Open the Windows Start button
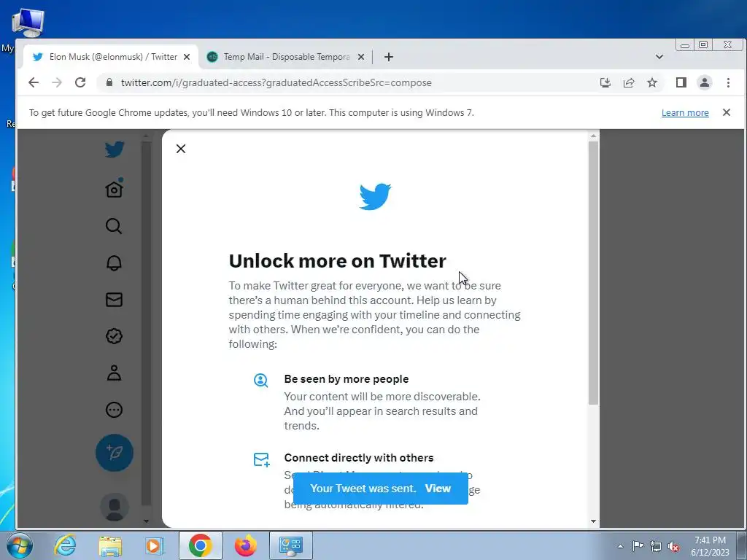This screenshot has height=560, width=747. pos(18,545)
